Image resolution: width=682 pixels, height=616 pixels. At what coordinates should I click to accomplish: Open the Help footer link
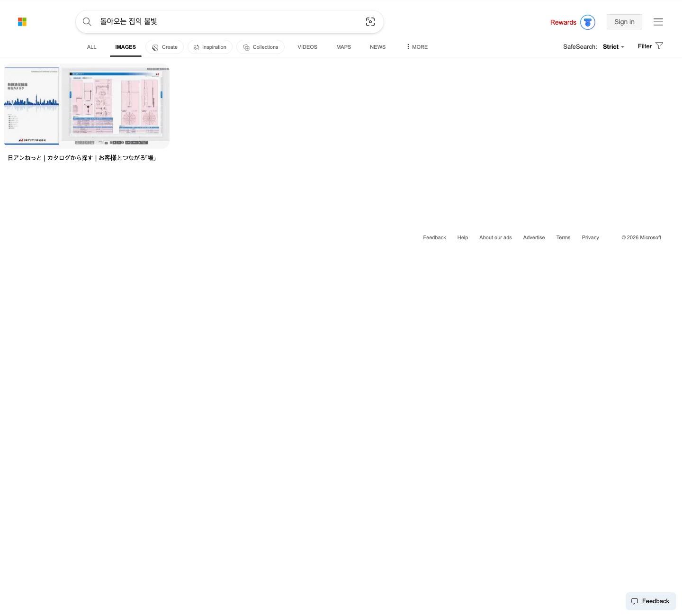463,238
